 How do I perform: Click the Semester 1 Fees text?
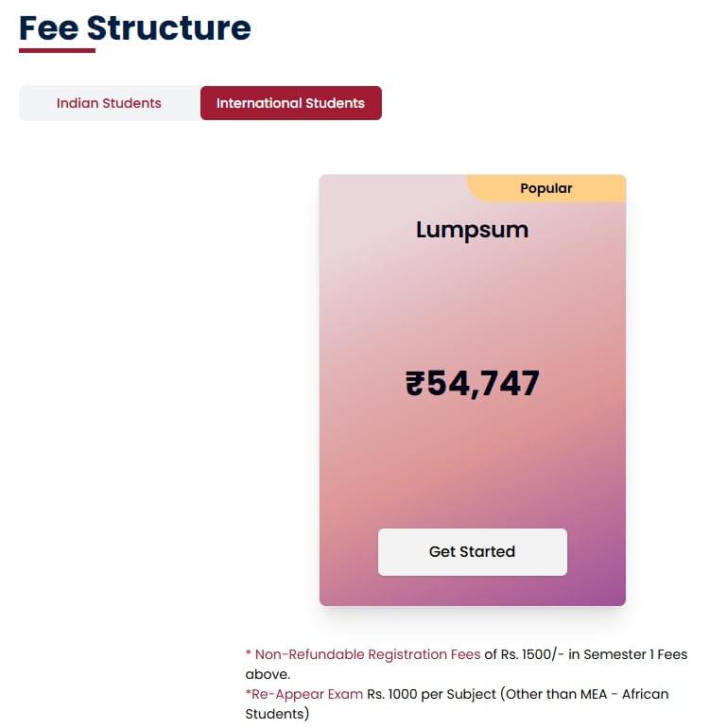pyautogui.click(x=636, y=654)
